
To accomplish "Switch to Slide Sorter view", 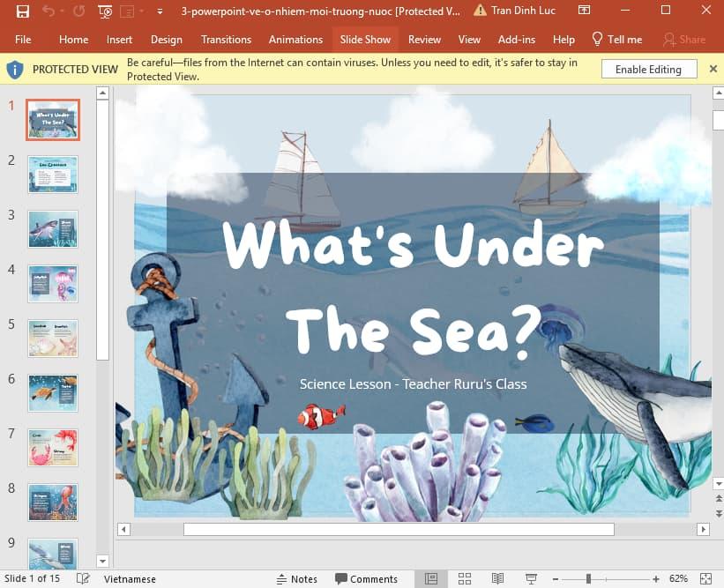I will [x=465, y=579].
